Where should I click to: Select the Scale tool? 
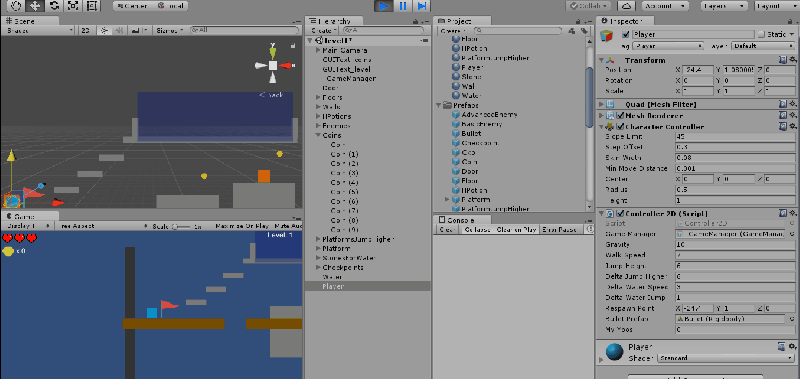[73, 6]
